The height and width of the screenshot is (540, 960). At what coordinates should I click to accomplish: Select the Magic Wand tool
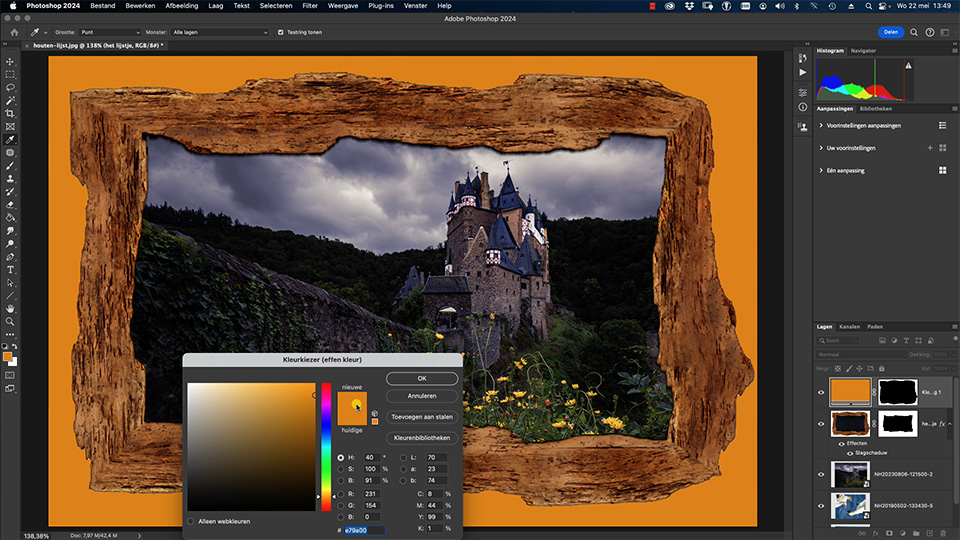click(10, 100)
